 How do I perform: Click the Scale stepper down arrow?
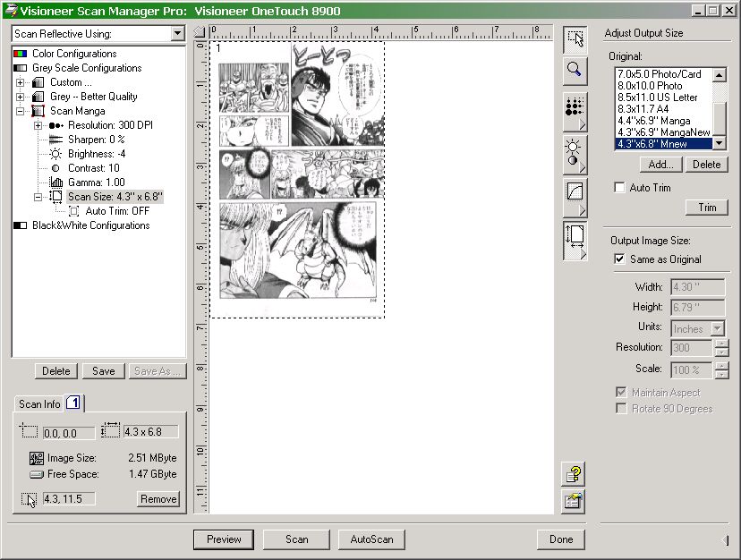click(721, 374)
